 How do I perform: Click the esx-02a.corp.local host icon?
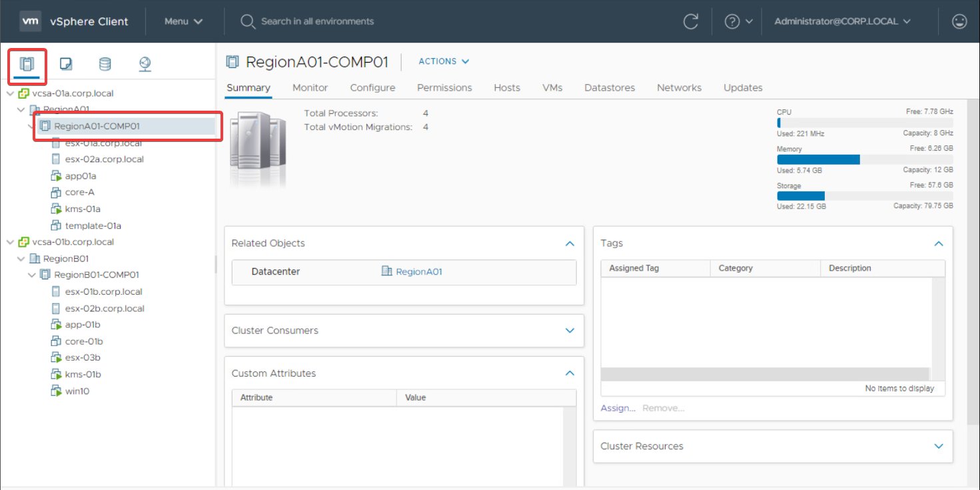56,159
